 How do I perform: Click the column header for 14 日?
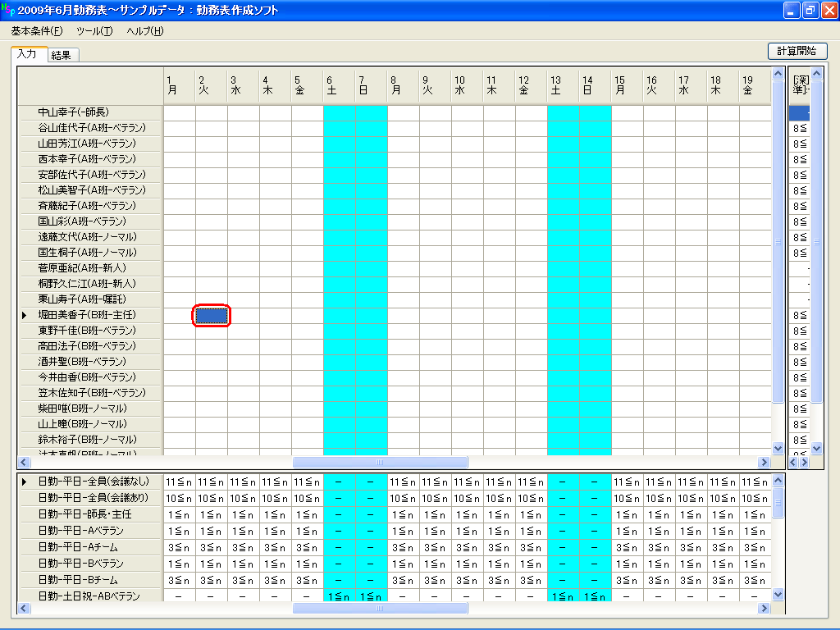point(596,85)
